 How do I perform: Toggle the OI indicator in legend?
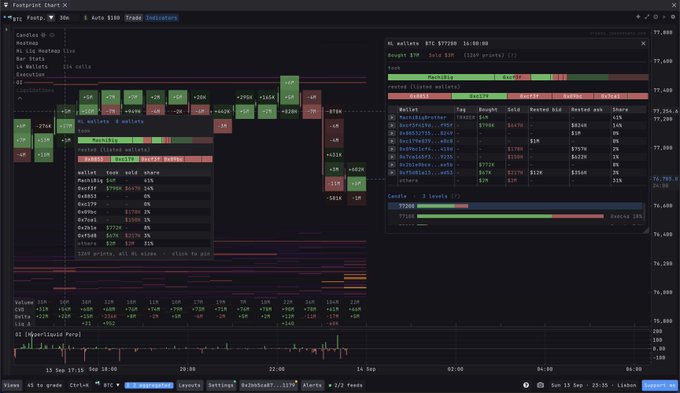coord(19,82)
